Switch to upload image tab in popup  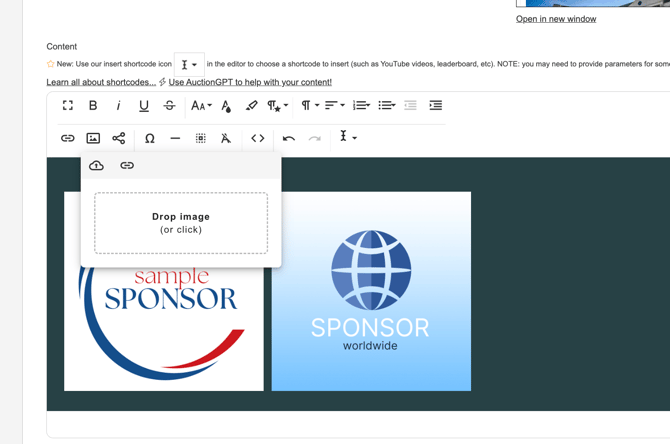tap(97, 166)
